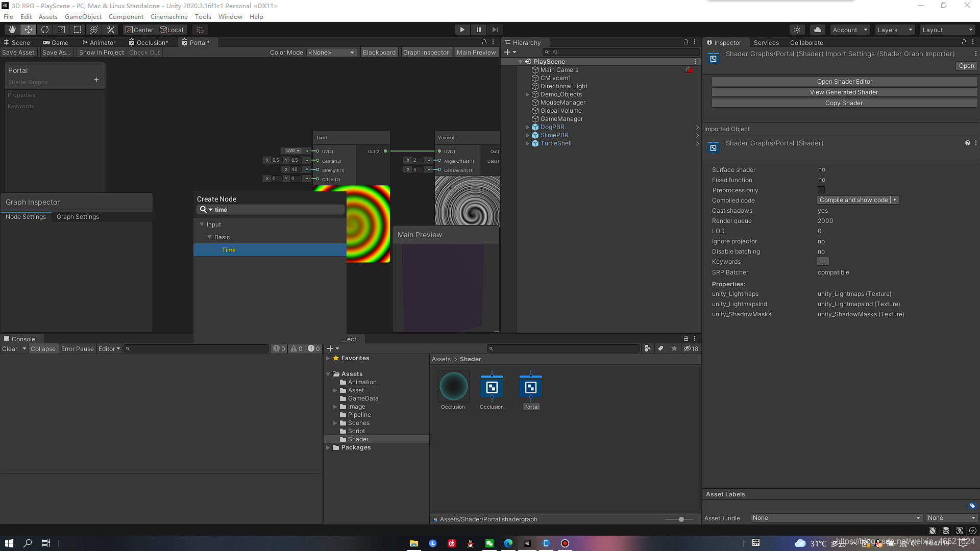Image resolution: width=980 pixels, height=551 pixels.
Task: Click the Play button
Action: pyautogui.click(x=462, y=30)
